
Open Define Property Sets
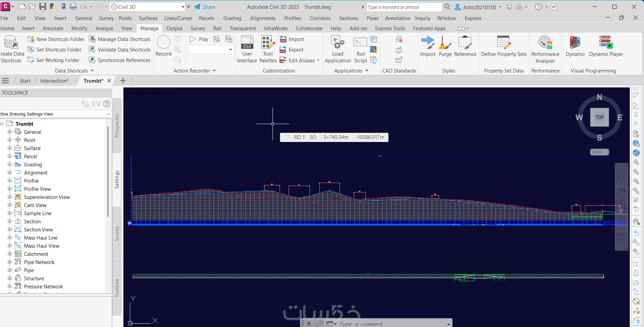coord(504,46)
